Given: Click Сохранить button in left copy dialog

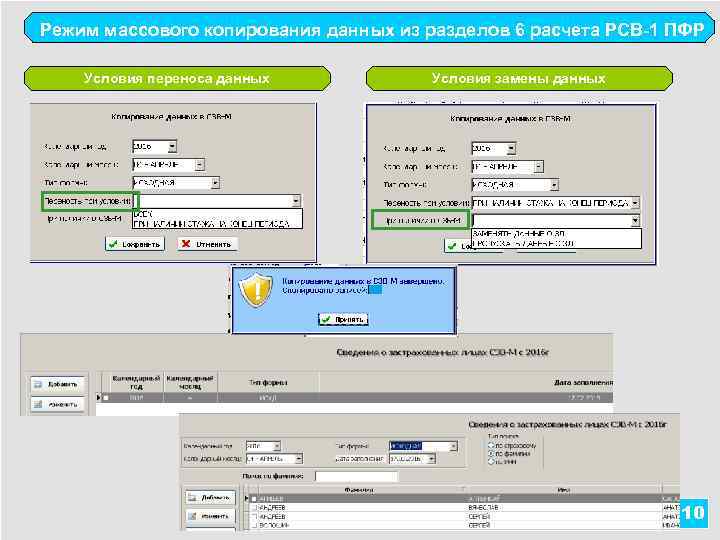Looking at the screenshot, I should click(x=135, y=244).
